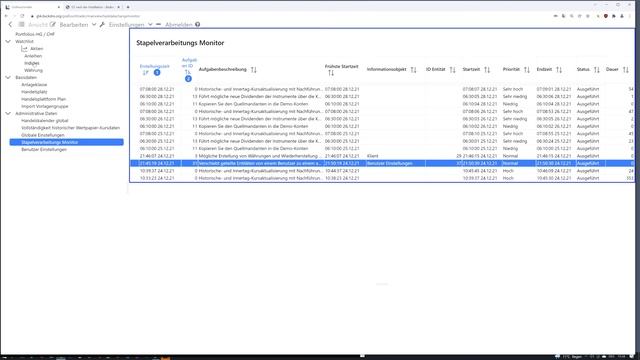This screenshot has width=640, height=360.
Task: Click the chart icon beside Aktien
Action: 24,49
